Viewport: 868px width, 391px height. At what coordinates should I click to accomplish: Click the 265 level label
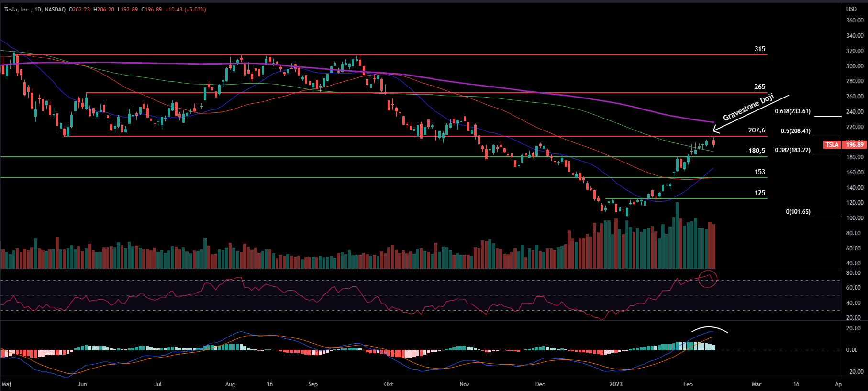759,87
